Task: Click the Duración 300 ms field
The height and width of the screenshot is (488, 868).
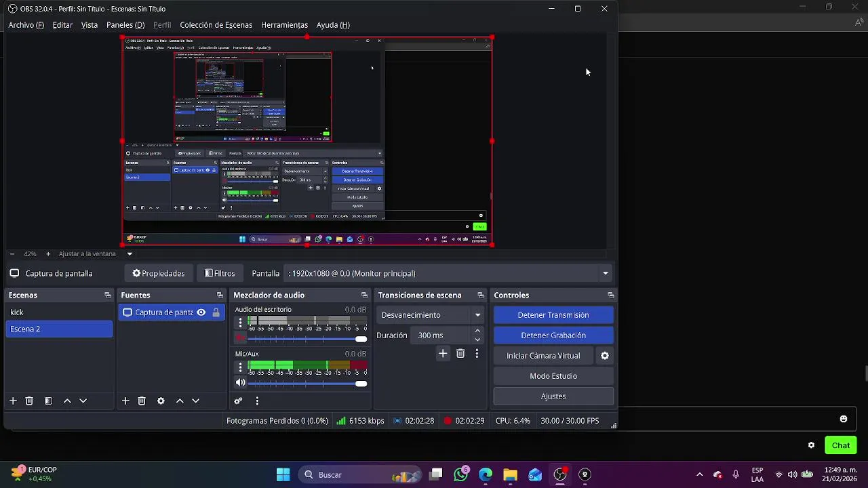Action: tap(441, 335)
